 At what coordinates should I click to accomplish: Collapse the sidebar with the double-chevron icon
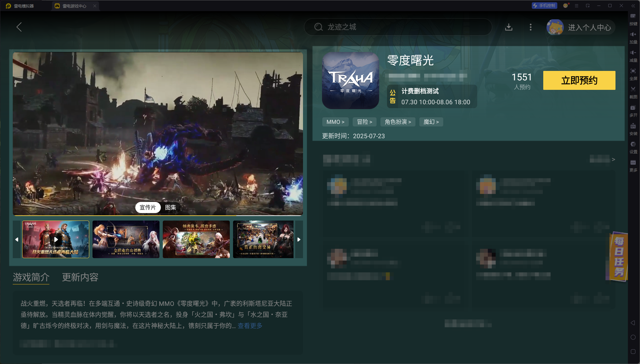click(633, 6)
